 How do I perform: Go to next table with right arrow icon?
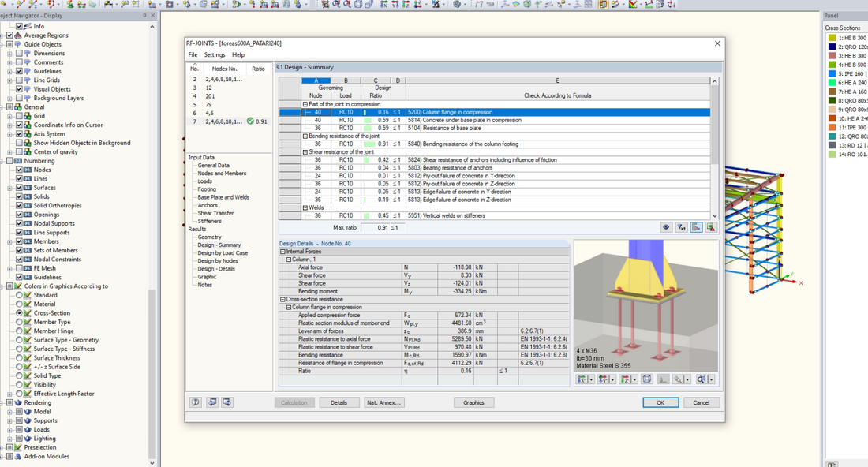tap(227, 402)
